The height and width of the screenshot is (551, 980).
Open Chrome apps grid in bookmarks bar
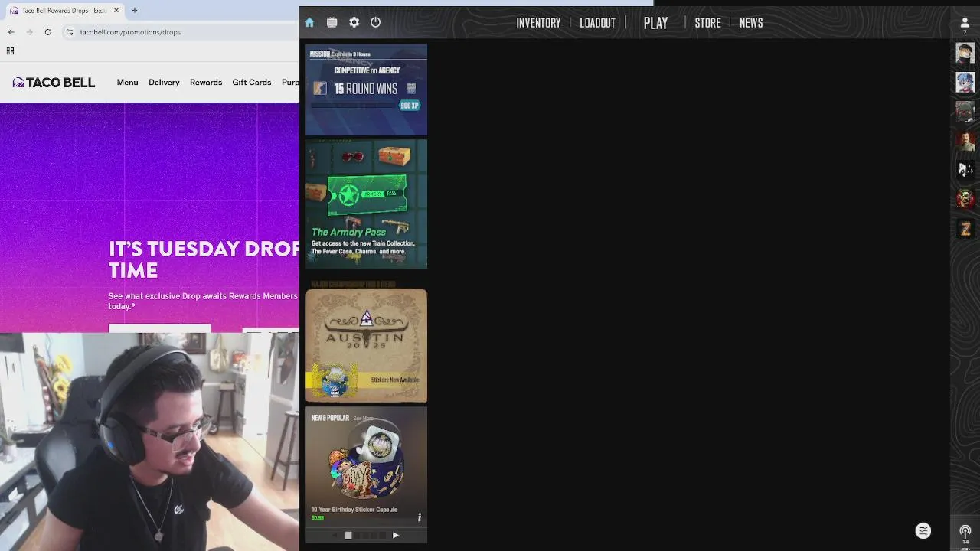click(x=10, y=51)
